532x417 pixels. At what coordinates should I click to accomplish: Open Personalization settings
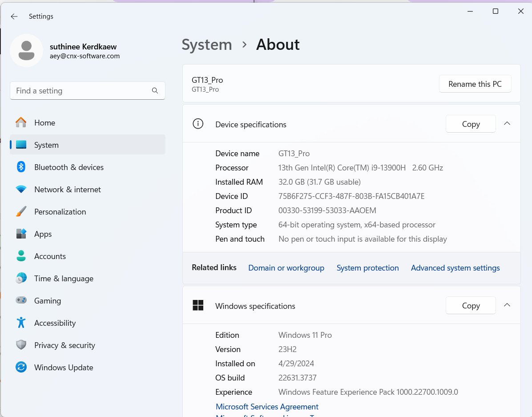(x=88, y=211)
